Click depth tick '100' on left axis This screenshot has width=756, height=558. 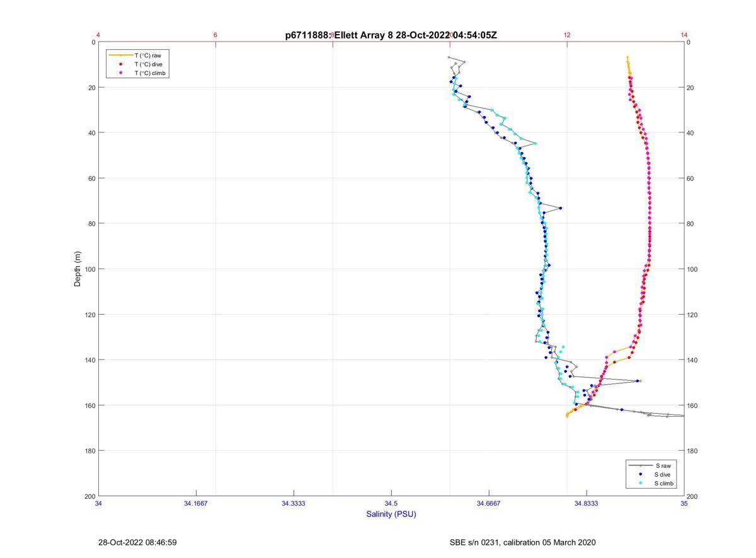click(x=89, y=269)
